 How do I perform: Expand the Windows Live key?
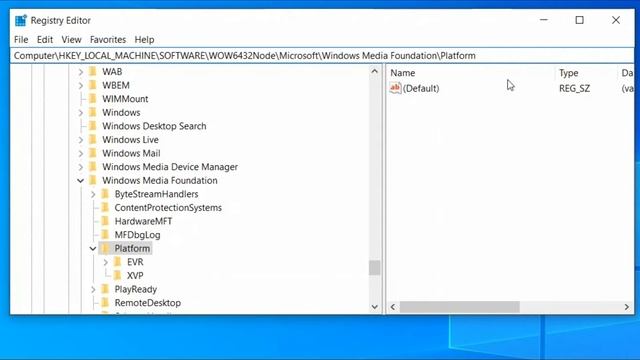point(80,140)
